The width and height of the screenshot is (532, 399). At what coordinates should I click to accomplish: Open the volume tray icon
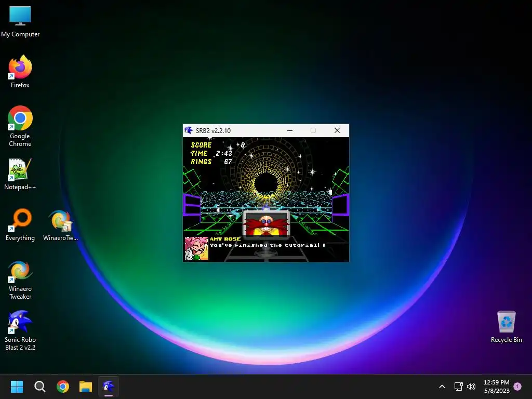coord(471,387)
